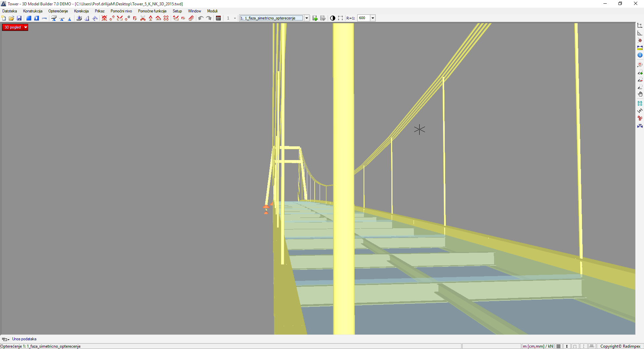Activate the hand pan tool
644x349 pixels.
(x=640, y=94)
